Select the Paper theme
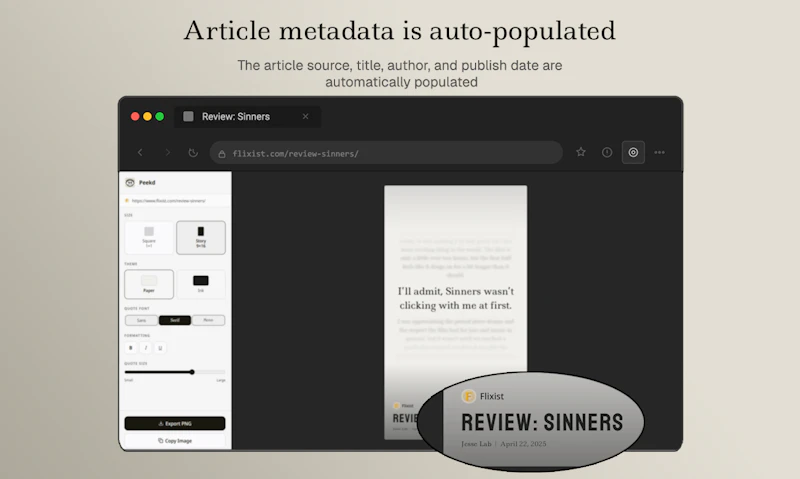 [149, 284]
